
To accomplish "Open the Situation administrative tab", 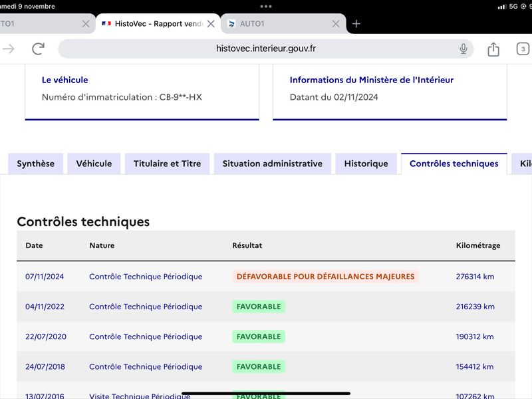I will click(x=273, y=164).
